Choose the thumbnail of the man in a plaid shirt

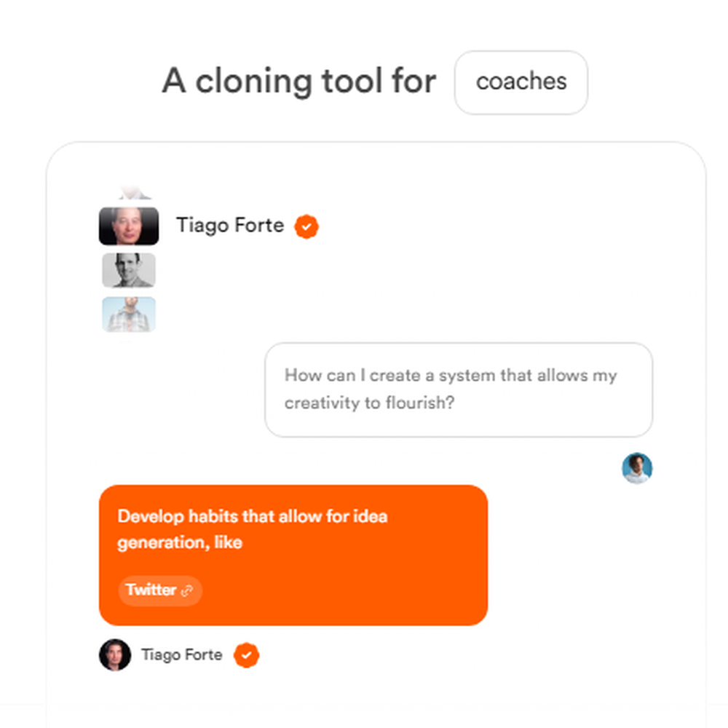click(x=129, y=314)
